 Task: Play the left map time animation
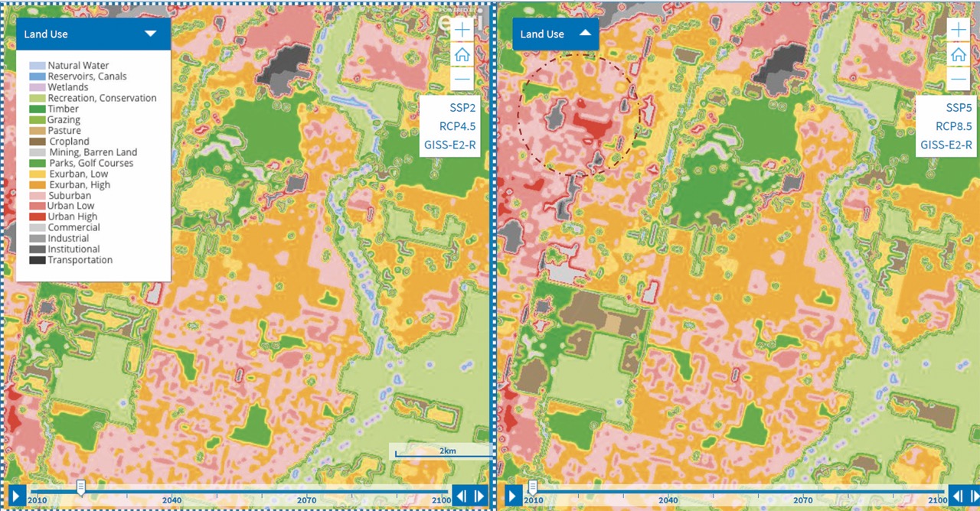(17, 496)
